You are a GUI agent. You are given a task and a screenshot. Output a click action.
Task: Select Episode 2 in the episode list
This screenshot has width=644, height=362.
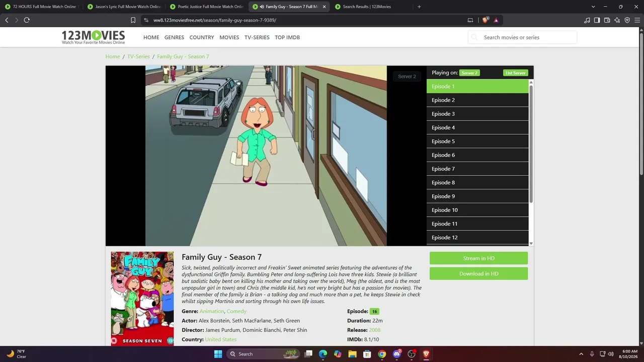[x=477, y=100]
